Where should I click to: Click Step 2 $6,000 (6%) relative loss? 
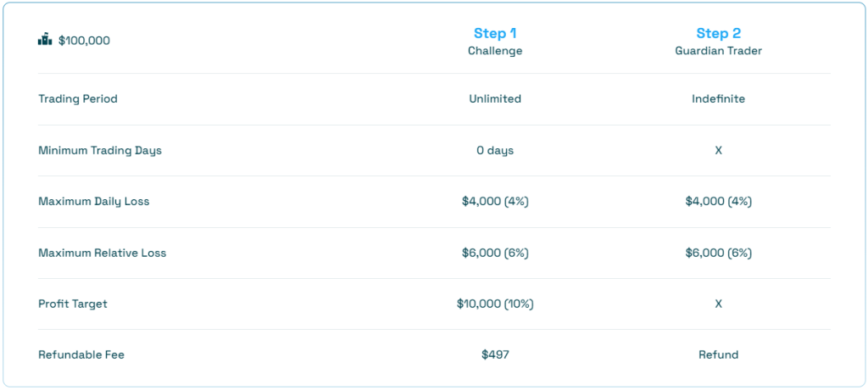click(719, 253)
